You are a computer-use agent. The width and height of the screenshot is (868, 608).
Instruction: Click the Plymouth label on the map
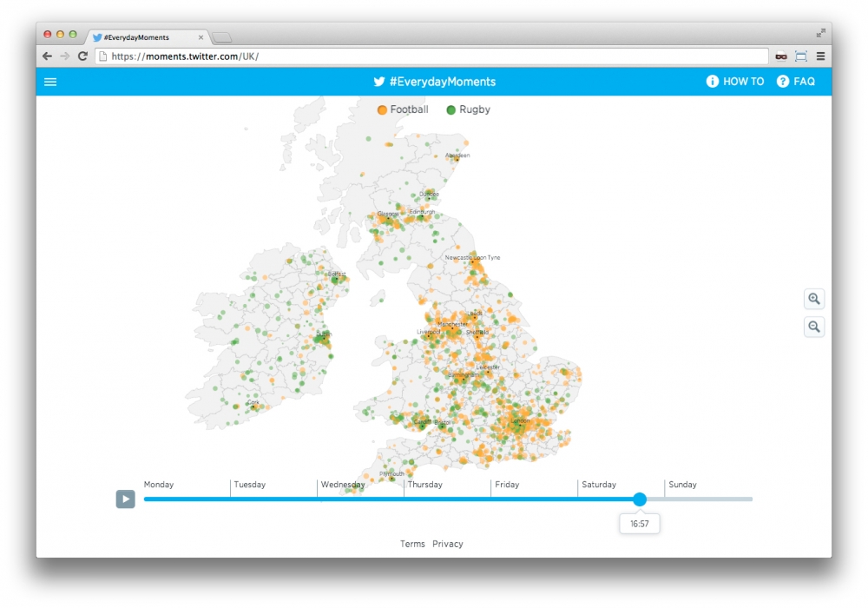pyautogui.click(x=391, y=474)
